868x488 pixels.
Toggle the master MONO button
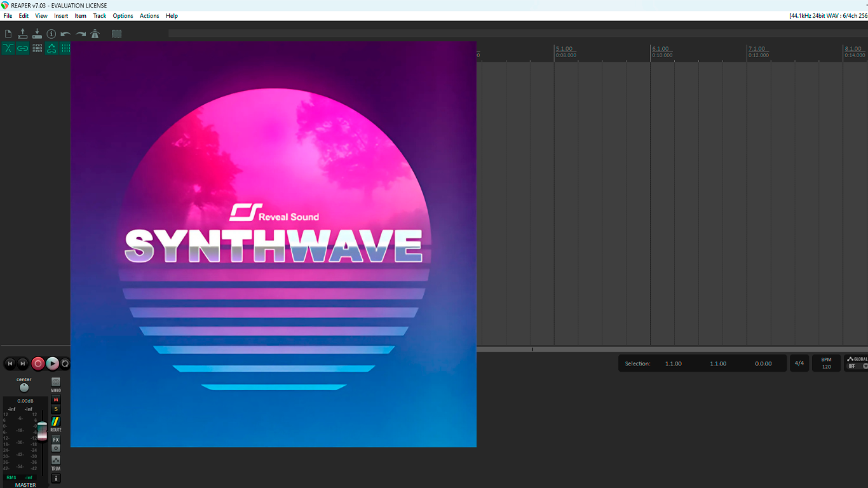[x=56, y=382]
